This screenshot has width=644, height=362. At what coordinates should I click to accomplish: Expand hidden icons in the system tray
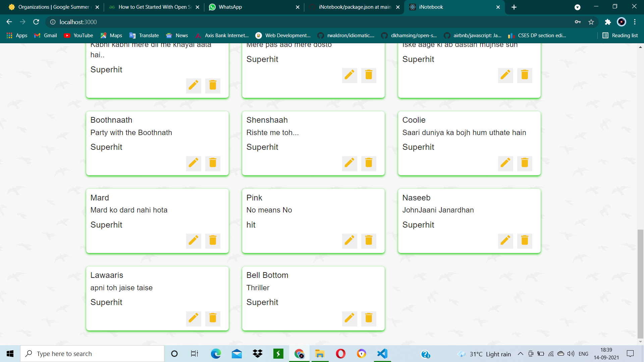point(520,354)
